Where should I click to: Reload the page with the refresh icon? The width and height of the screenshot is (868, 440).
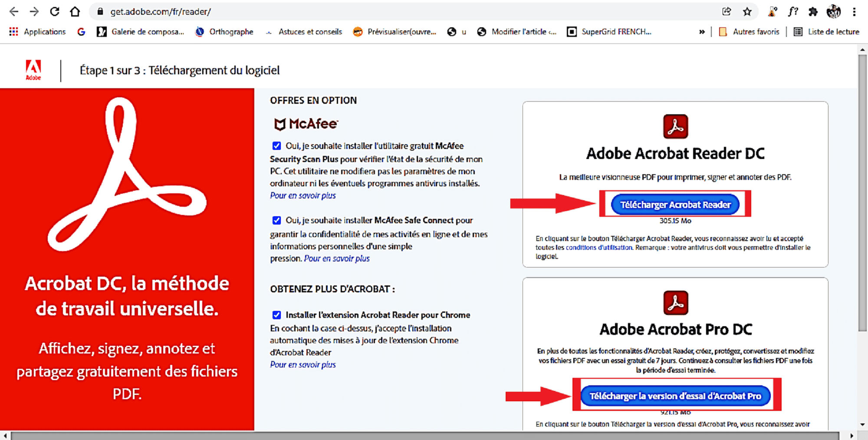tap(55, 12)
